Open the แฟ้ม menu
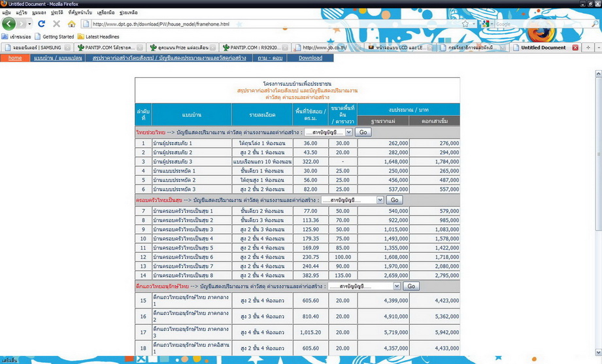 pos(6,12)
